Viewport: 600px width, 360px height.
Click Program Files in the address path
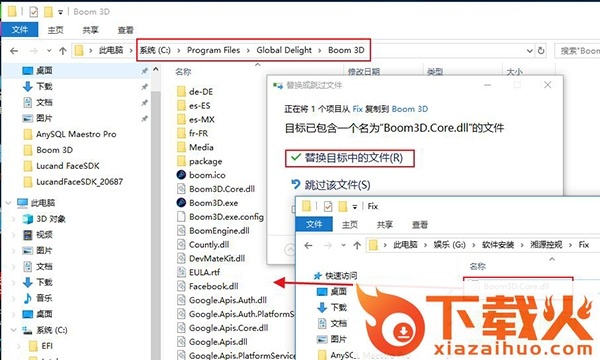click(x=213, y=50)
